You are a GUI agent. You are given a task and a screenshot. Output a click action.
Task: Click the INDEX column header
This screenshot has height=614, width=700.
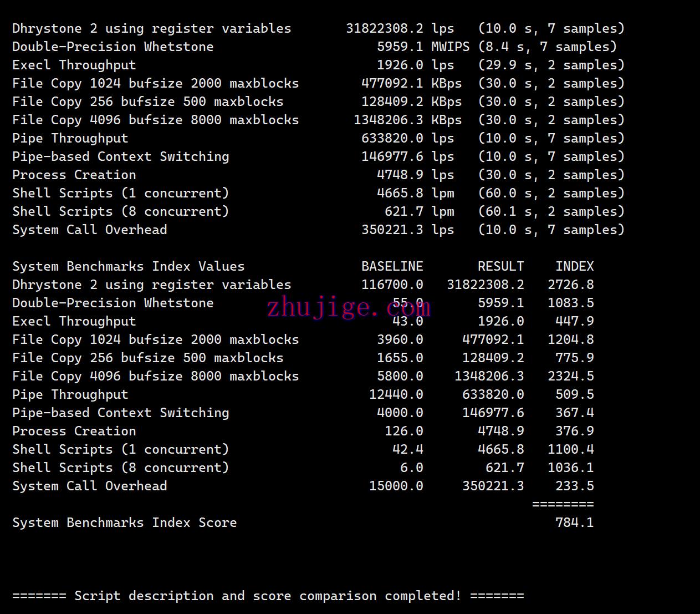[x=574, y=266]
